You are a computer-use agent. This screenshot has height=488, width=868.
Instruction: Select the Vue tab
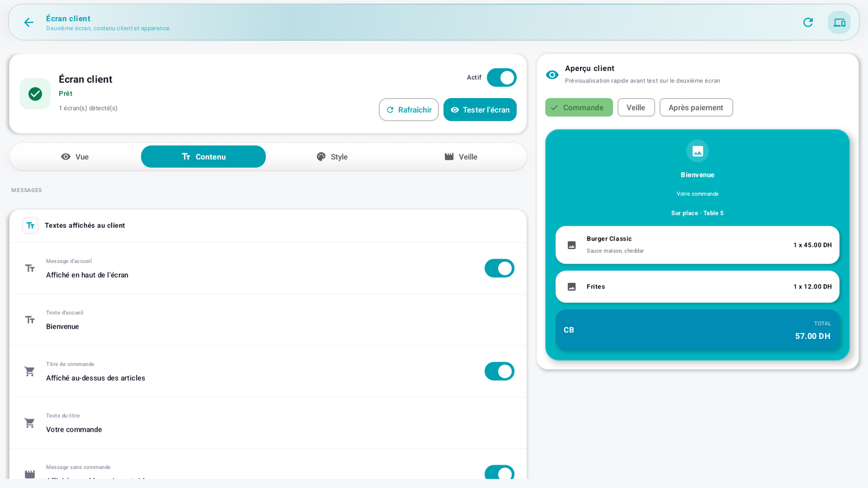click(x=75, y=157)
